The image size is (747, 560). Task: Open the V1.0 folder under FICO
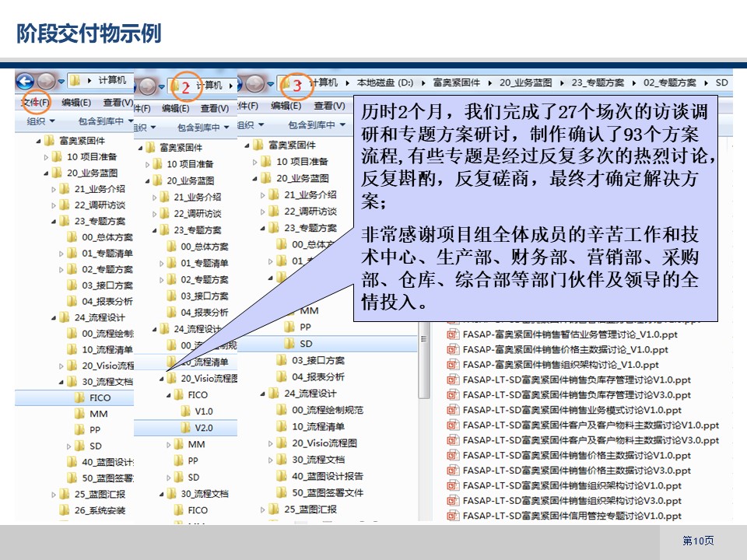[203, 411]
